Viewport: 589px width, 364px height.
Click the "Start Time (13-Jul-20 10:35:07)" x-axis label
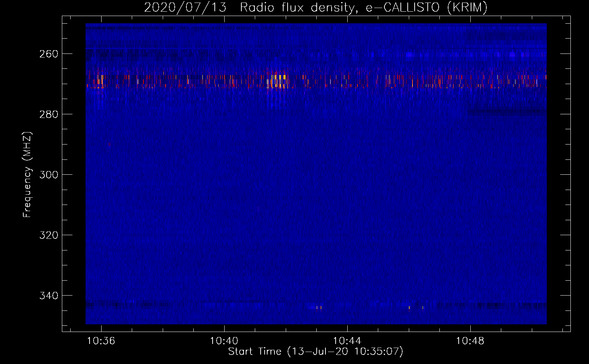coord(316,352)
